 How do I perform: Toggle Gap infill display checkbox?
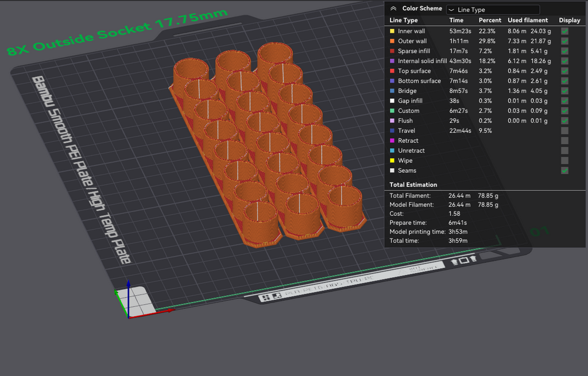(564, 101)
